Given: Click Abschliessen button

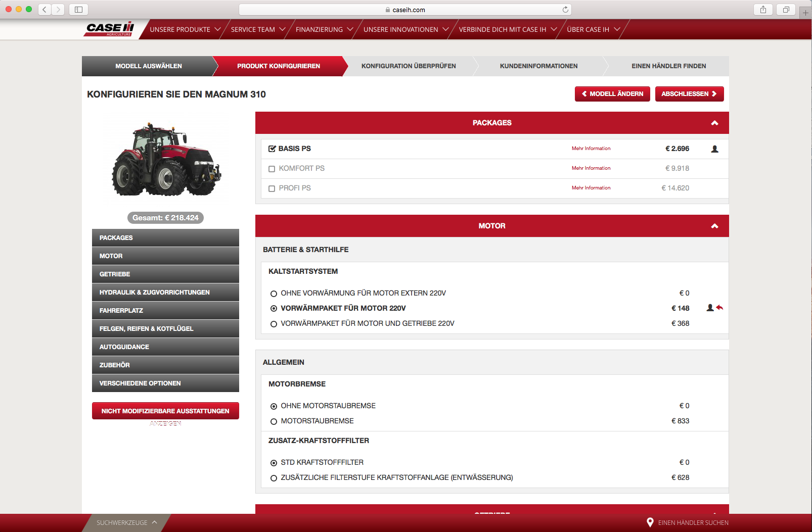Looking at the screenshot, I should point(689,94).
